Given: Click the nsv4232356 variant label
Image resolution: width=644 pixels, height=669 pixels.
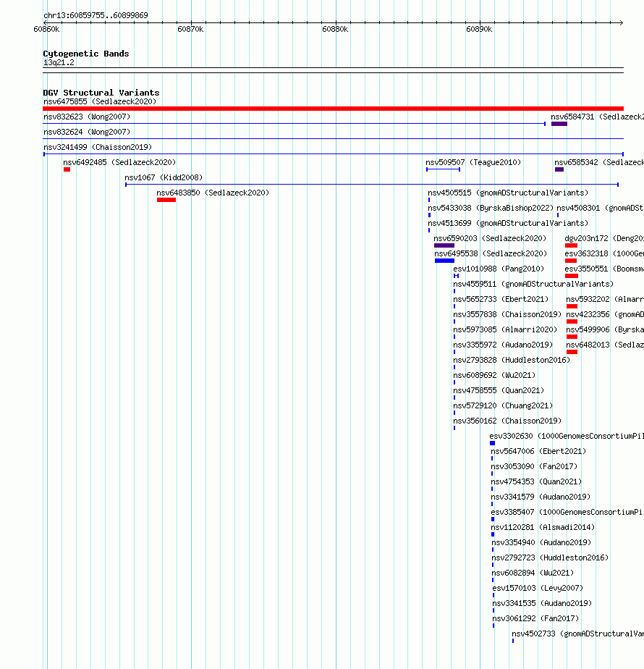Looking at the screenshot, I should pos(605,315).
